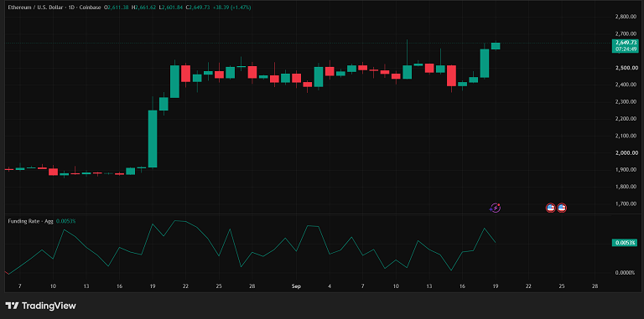This screenshot has height=319, width=644.
Task: Click the 0.0053% label on the funding axis
Action: [624, 243]
